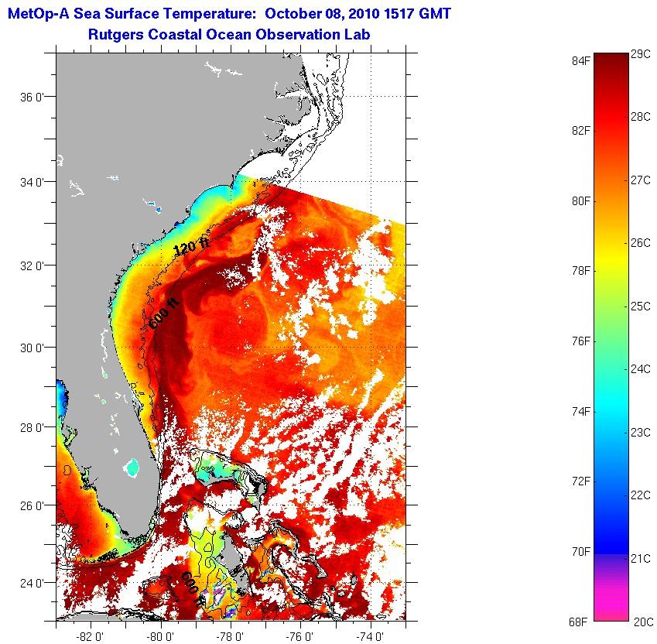Pick the 70F legend label
Viewport: 657px width, 644px height.
tap(580, 552)
